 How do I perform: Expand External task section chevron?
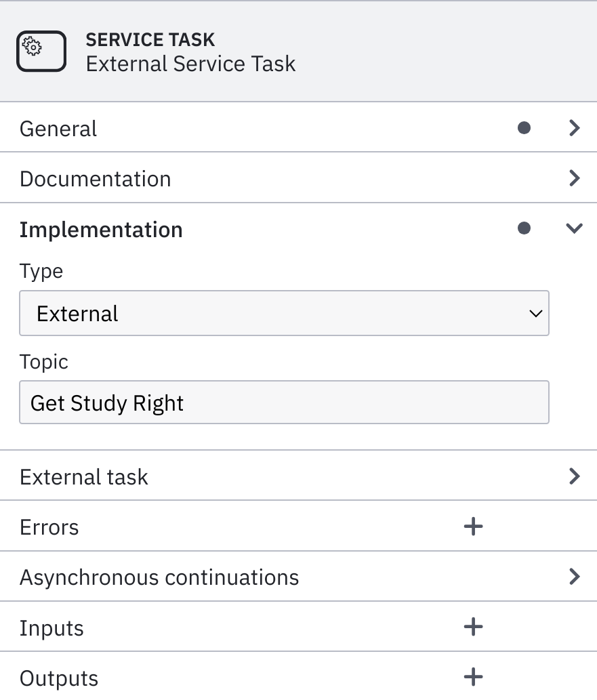click(574, 476)
